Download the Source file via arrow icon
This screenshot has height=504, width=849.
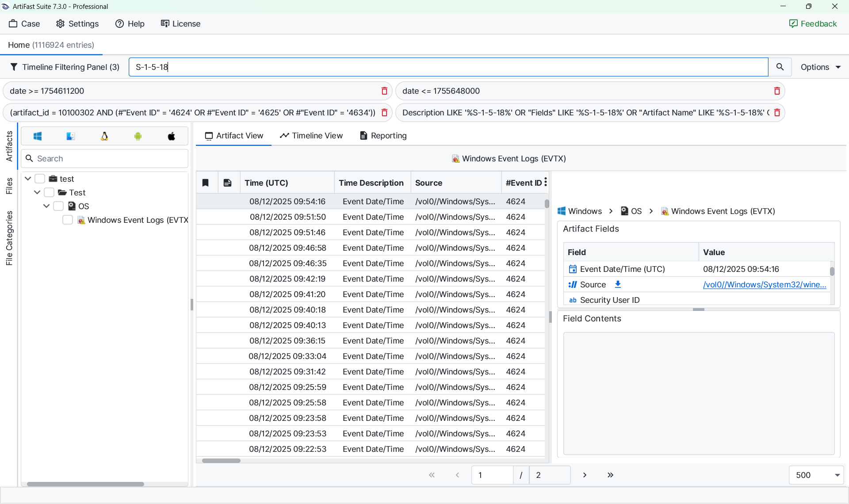[x=618, y=284]
